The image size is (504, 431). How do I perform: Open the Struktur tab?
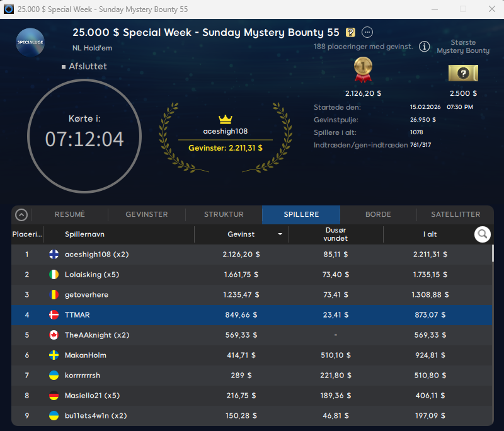pyautogui.click(x=224, y=215)
